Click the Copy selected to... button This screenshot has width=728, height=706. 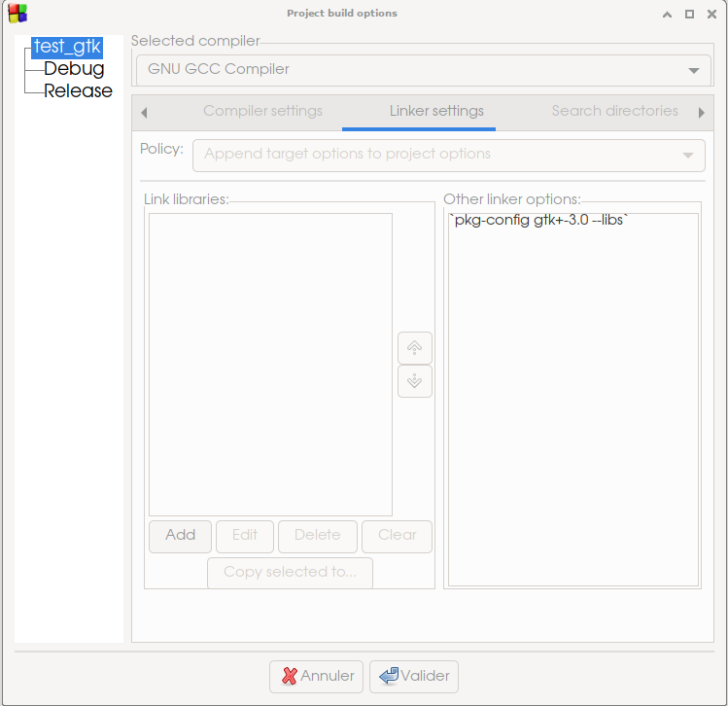(290, 573)
